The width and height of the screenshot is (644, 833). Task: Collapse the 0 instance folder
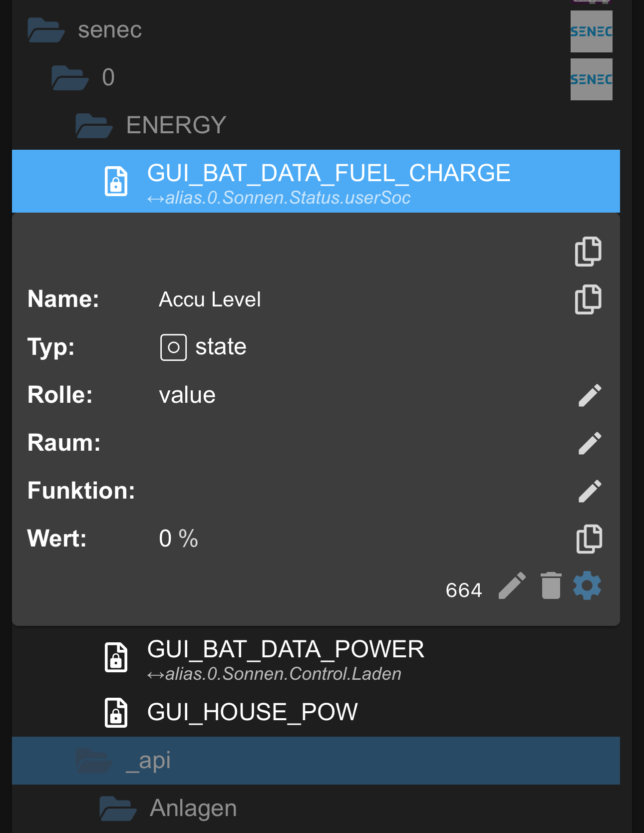point(70,78)
